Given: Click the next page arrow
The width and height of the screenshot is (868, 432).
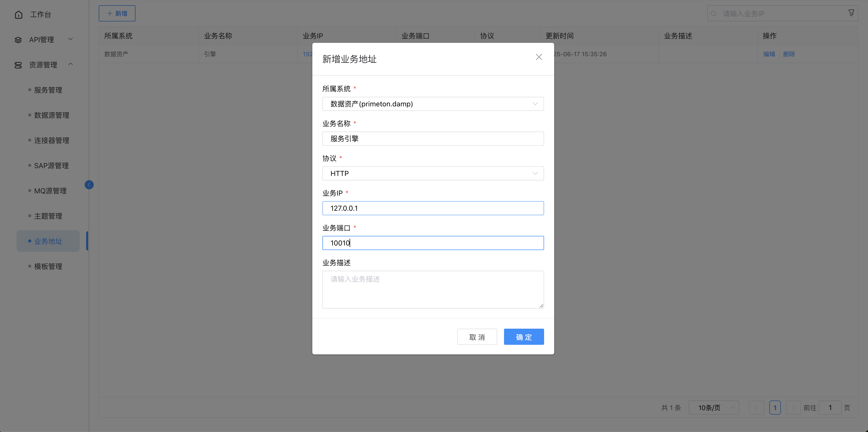Looking at the screenshot, I should coord(793,407).
